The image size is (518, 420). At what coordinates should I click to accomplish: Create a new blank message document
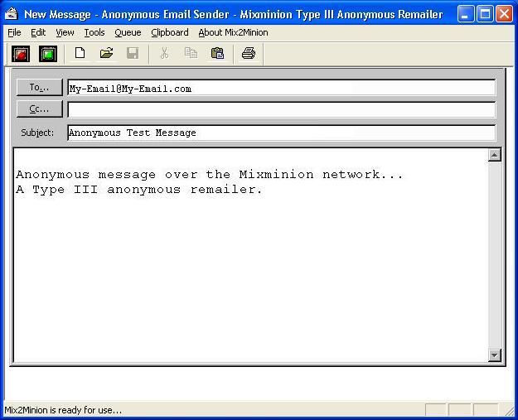80,53
